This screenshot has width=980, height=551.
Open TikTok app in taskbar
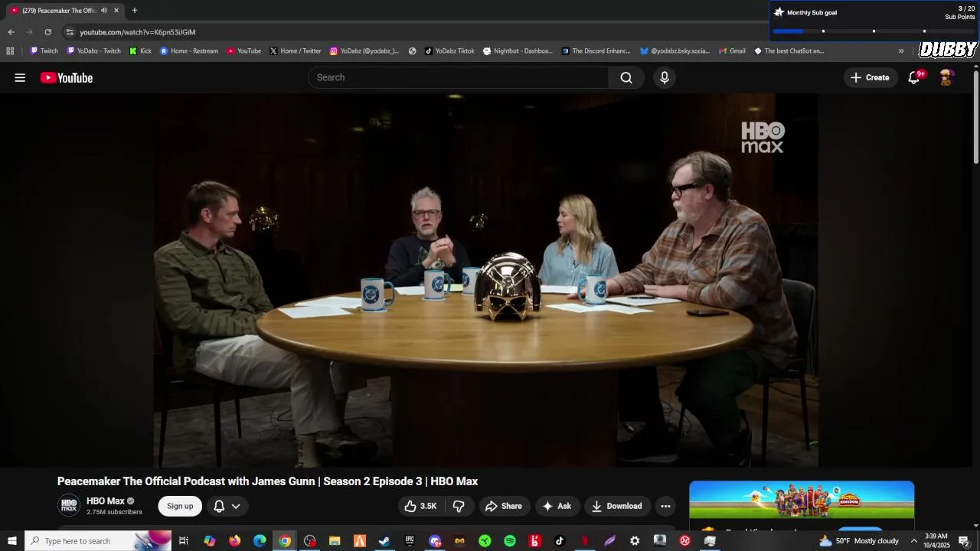(560, 541)
